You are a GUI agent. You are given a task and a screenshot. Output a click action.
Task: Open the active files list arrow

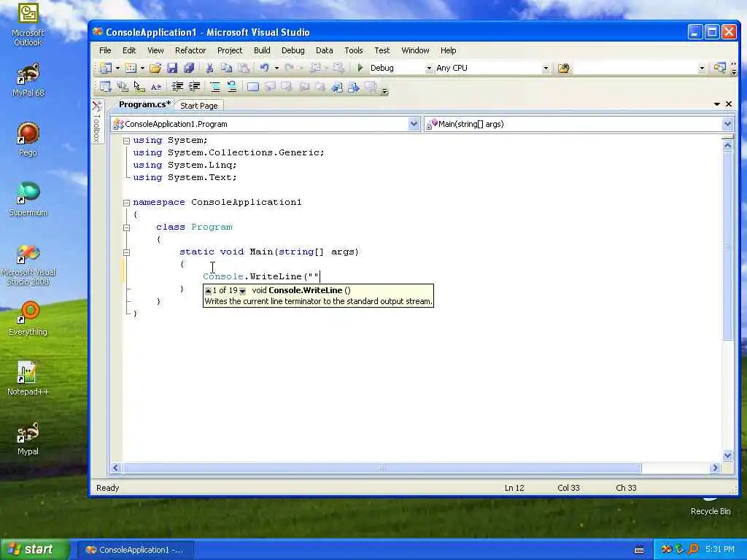(x=717, y=104)
